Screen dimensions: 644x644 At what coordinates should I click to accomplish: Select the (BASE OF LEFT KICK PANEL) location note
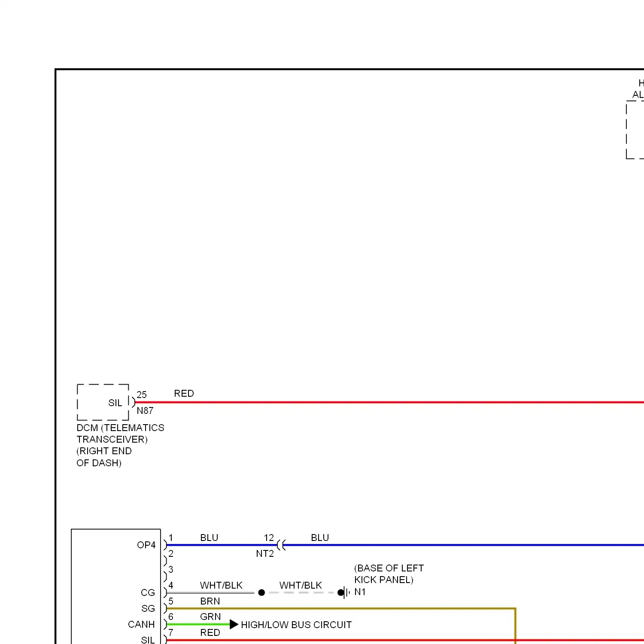389,574
